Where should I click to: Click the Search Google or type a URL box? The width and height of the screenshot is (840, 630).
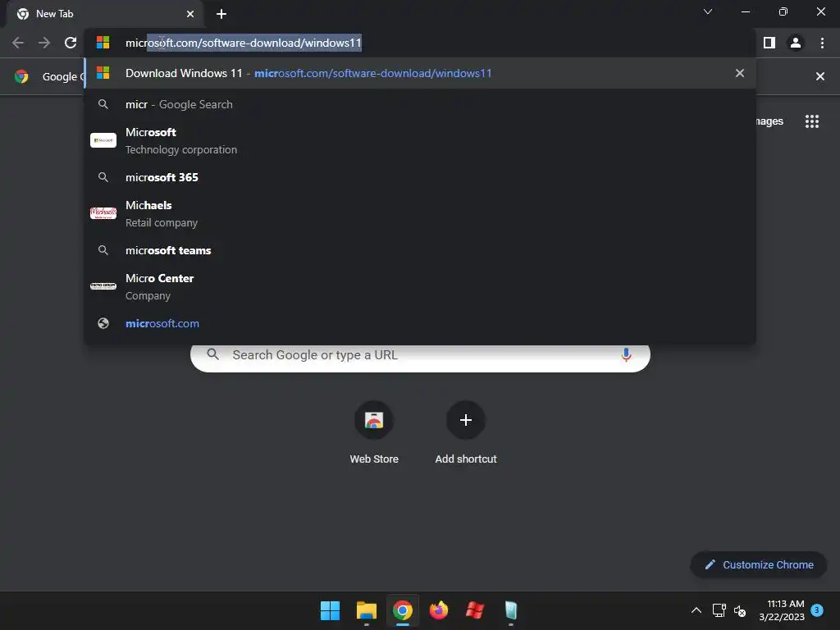click(421, 355)
